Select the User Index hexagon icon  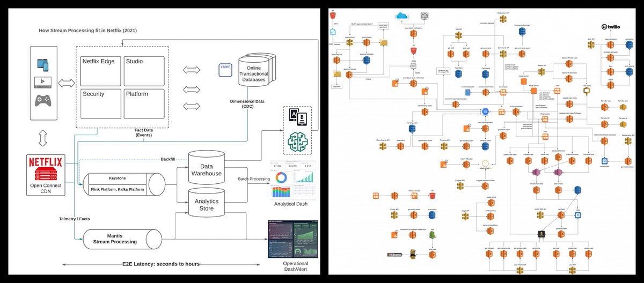pos(587,91)
